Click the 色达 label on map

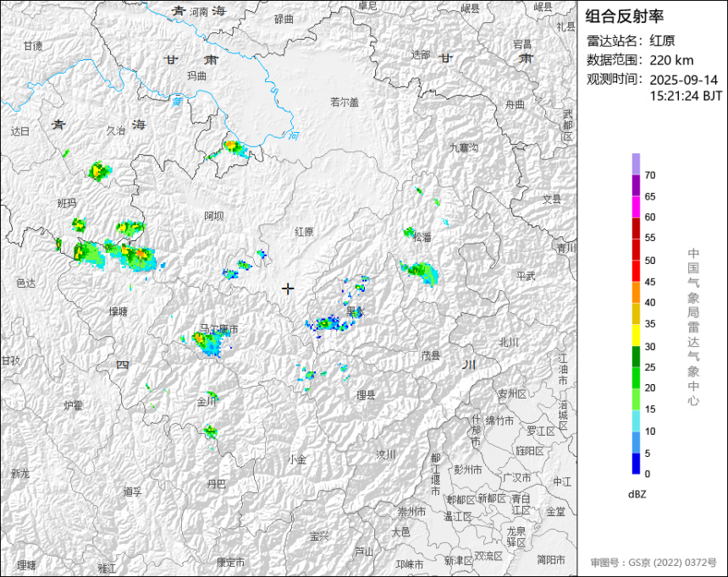tap(25, 283)
